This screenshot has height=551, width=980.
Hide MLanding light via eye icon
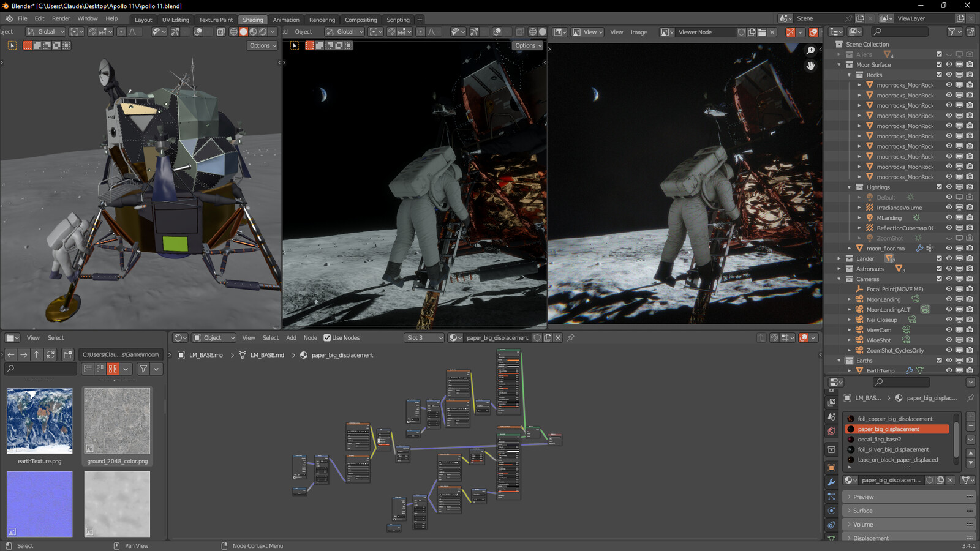point(949,218)
